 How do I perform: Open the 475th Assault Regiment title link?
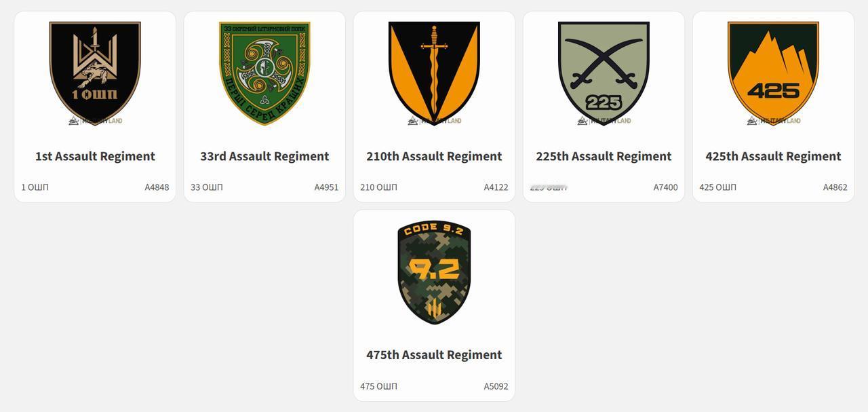[x=434, y=355]
